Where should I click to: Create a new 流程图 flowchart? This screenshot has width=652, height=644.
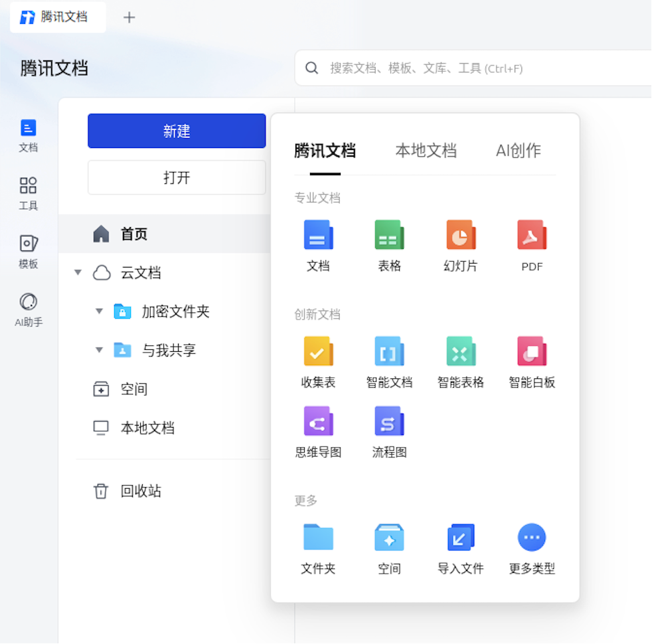point(389,432)
